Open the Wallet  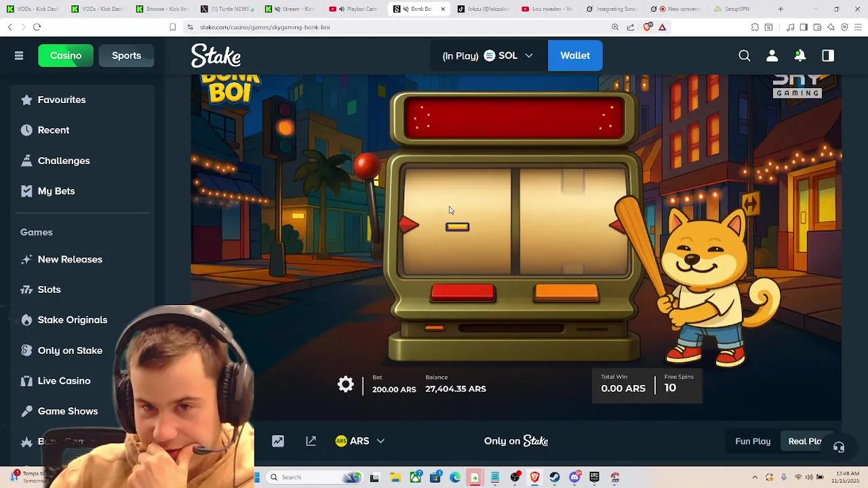tap(575, 56)
